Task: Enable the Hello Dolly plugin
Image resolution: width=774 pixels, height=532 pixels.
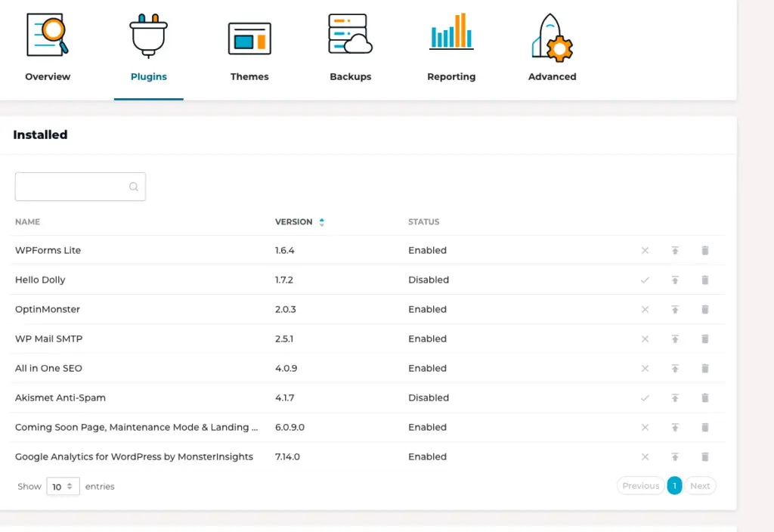Action: [645, 280]
